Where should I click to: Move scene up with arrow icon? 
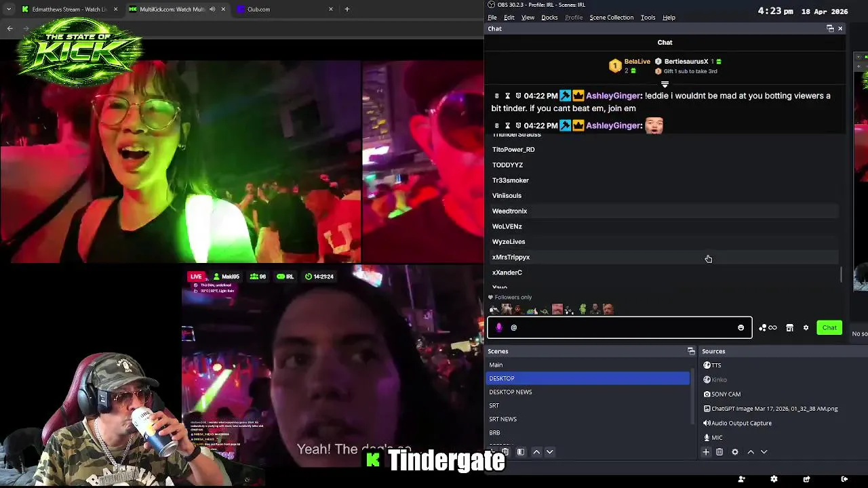pyautogui.click(x=536, y=452)
